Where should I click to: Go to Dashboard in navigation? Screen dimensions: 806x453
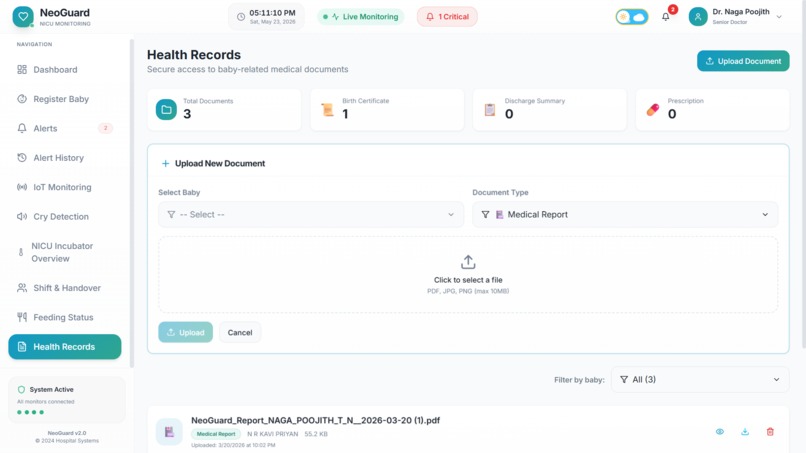click(65, 69)
